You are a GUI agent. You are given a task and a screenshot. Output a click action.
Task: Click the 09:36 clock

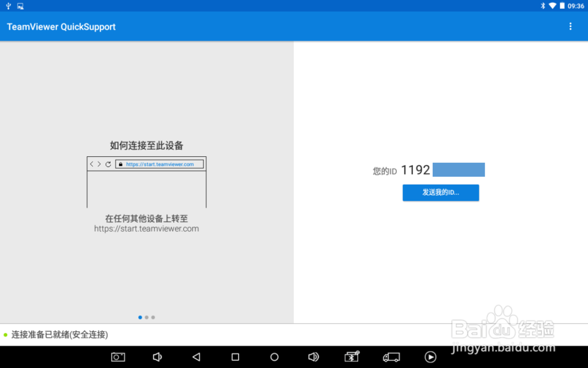tap(576, 6)
